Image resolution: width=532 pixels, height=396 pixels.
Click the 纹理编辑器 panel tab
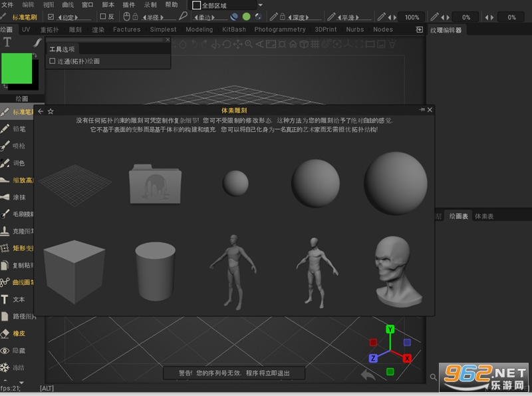pos(446,30)
